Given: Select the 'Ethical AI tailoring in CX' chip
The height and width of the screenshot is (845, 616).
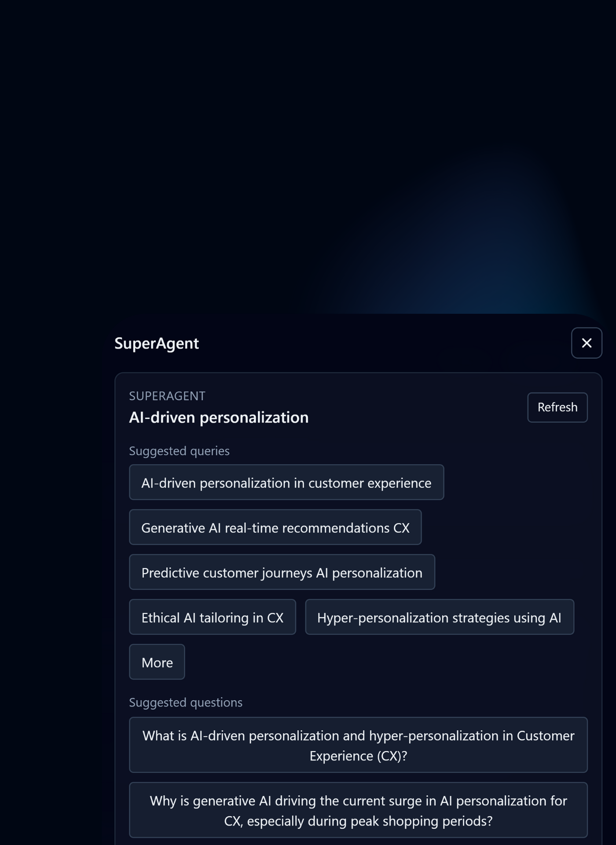Looking at the screenshot, I should (x=212, y=617).
